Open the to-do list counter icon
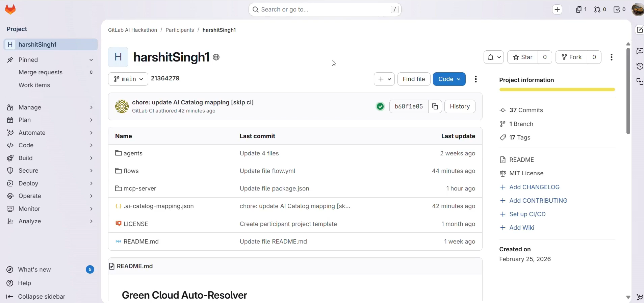 tap(620, 9)
